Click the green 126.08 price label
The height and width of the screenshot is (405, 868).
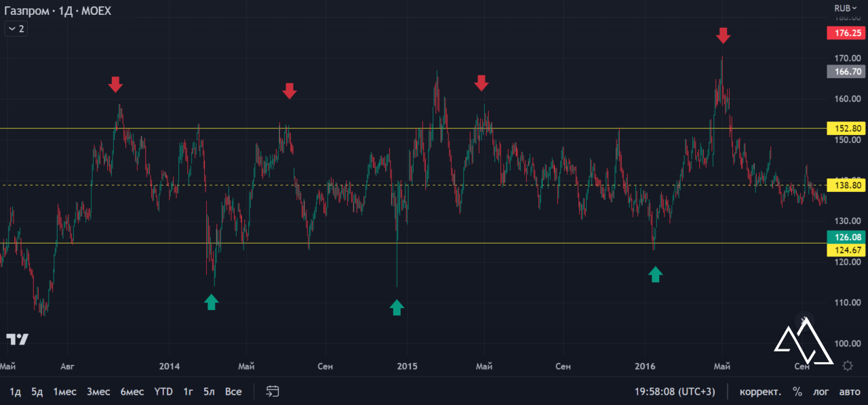(x=846, y=237)
